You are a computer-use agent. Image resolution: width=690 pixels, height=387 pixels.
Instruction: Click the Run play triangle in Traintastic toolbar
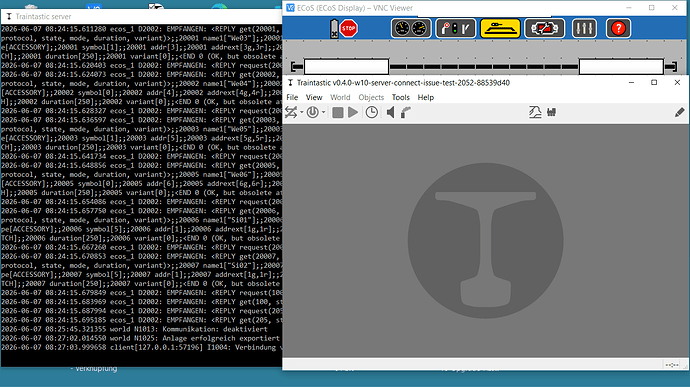tap(353, 113)
